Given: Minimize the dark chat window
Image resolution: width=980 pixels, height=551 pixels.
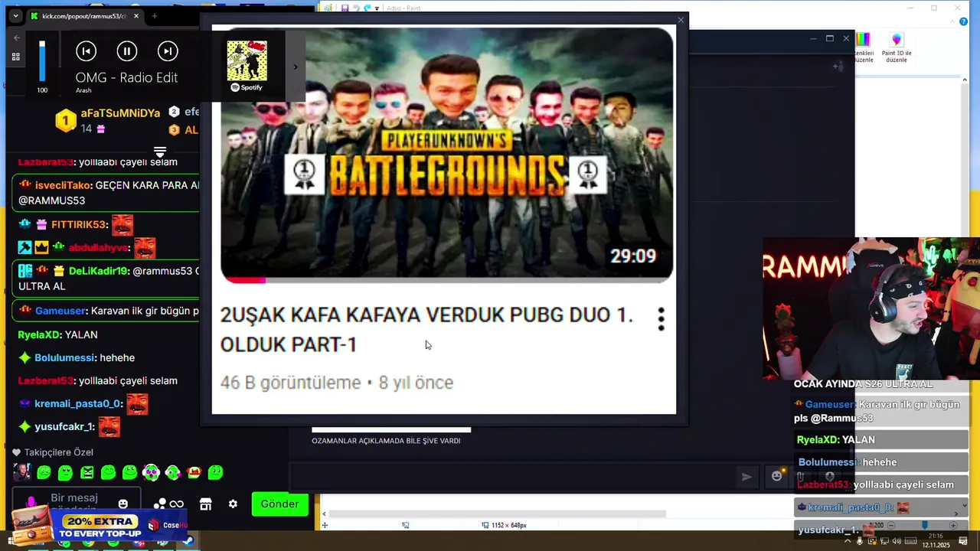Looking at the screenshot, I should (x=813, y=38).
